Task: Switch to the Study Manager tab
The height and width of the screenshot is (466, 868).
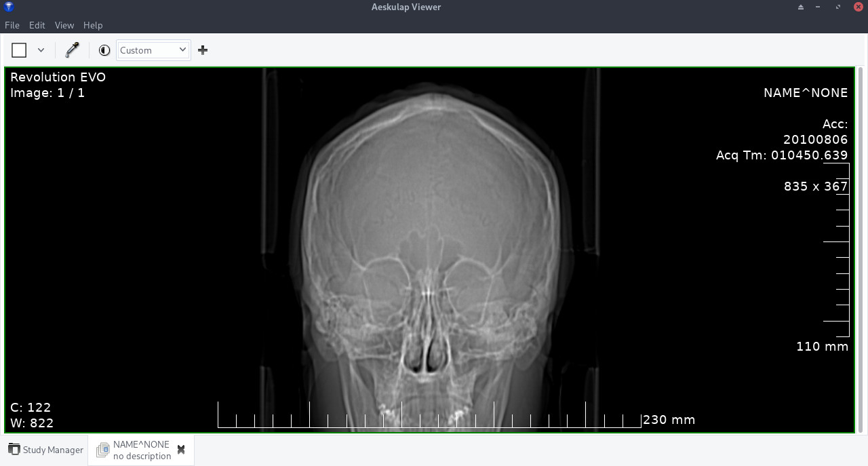Action: tap(46, 450)
